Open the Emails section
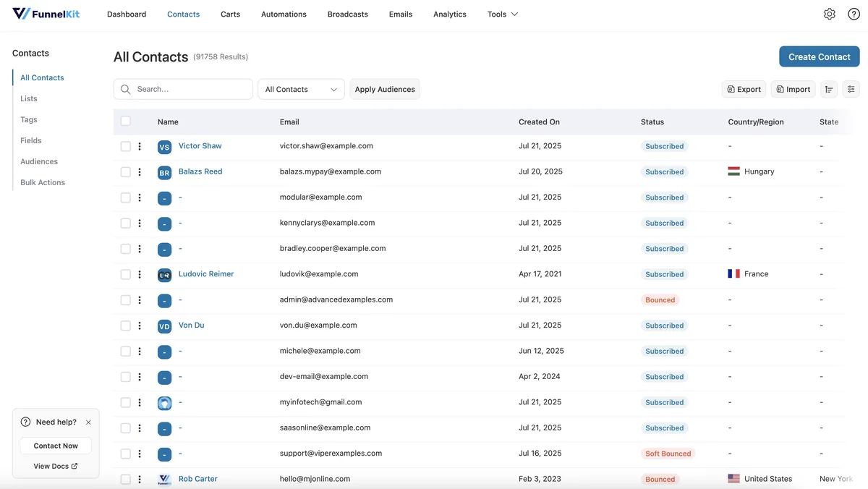The width and height of the screenshot is (868, 489). (x=401, y=14)
